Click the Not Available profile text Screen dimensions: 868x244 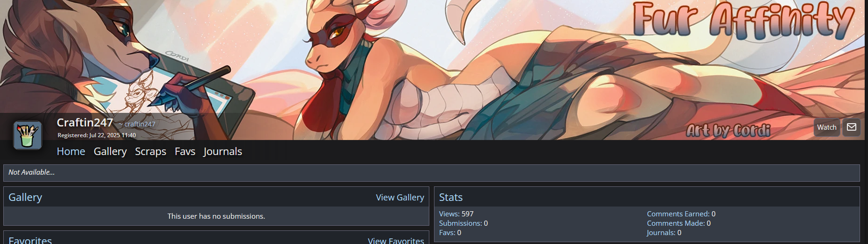[x=31, y=172]
